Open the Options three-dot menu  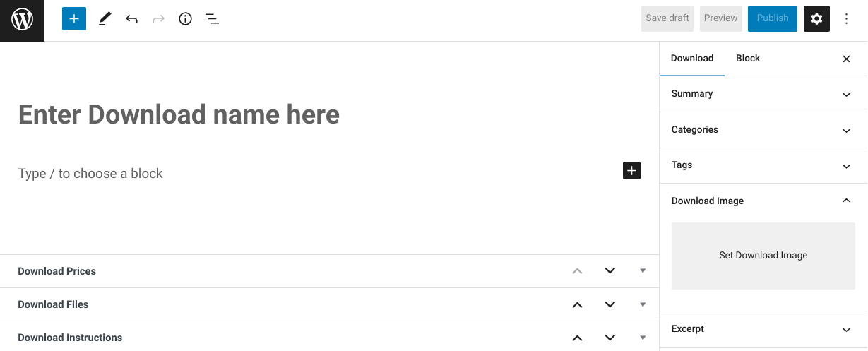point(847,19)
